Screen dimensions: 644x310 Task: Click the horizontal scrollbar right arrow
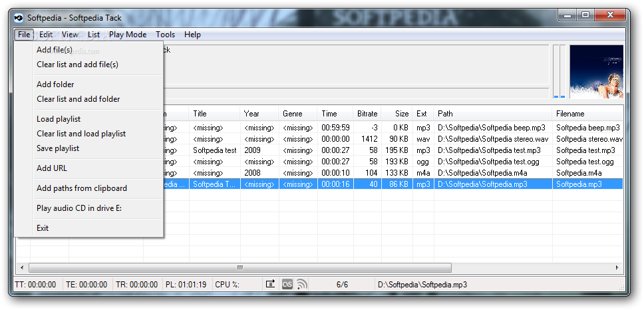tap(617, 267)
